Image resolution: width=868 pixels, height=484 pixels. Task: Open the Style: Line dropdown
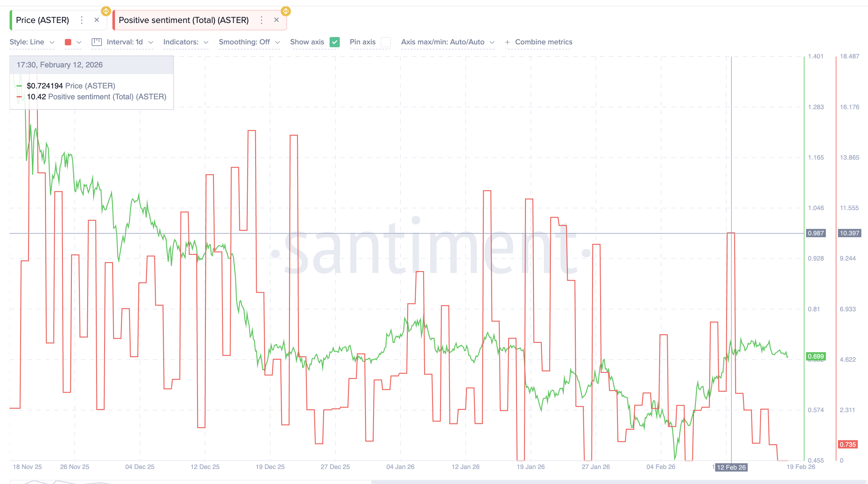tap(32, 42)
